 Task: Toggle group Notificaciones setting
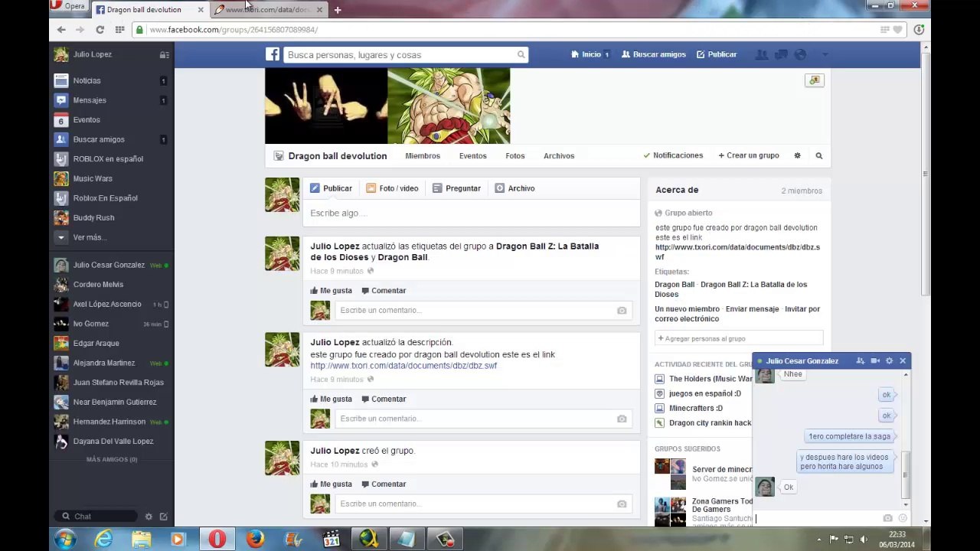[x=673, y=155]
